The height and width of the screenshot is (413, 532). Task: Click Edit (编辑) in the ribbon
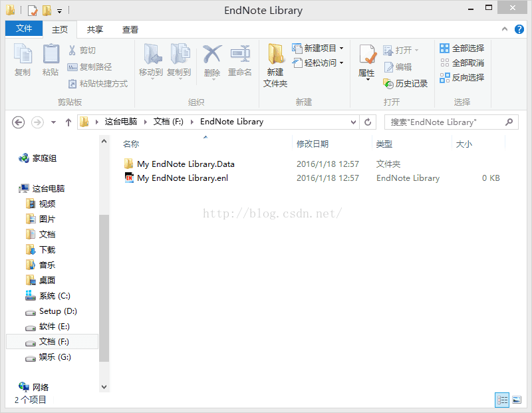point(398,67)
